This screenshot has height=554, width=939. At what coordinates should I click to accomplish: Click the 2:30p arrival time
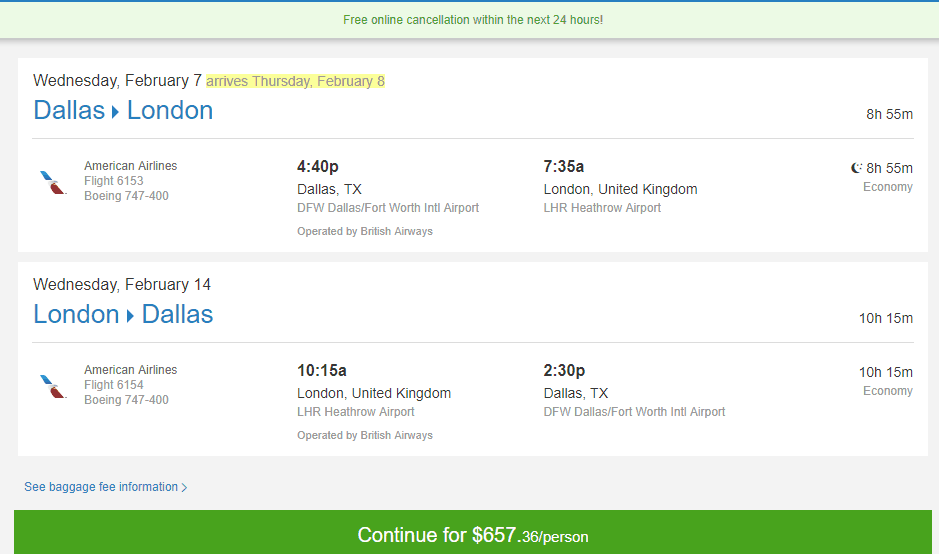click(564, 370)
